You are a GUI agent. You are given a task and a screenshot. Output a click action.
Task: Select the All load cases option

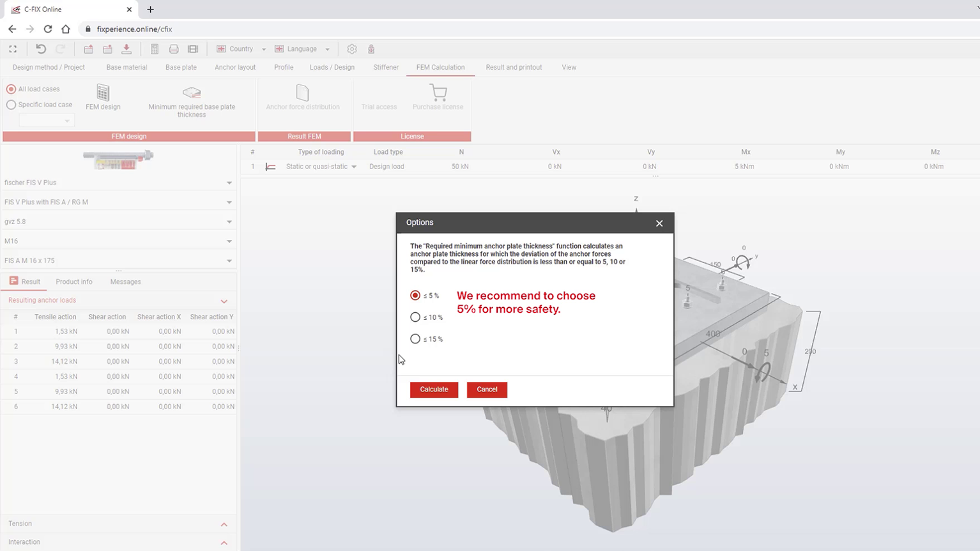pos(10,88)
